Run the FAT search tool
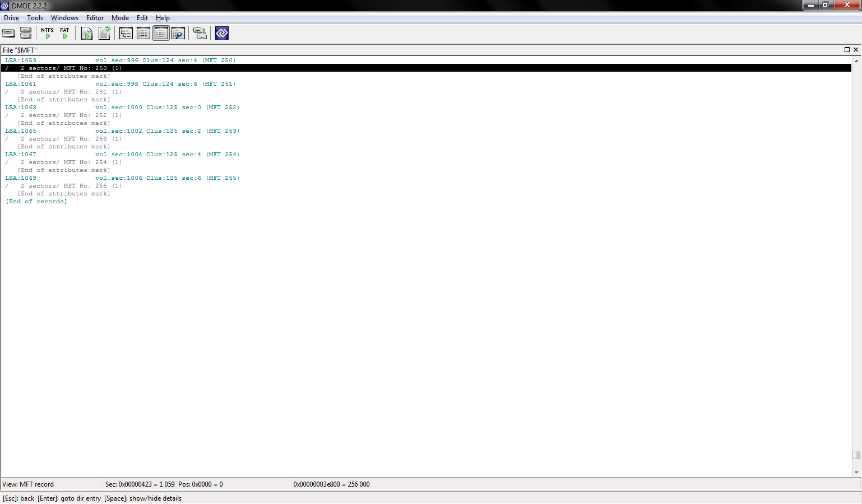Viewport: 862px width, 504px height. tap(65, 34)
